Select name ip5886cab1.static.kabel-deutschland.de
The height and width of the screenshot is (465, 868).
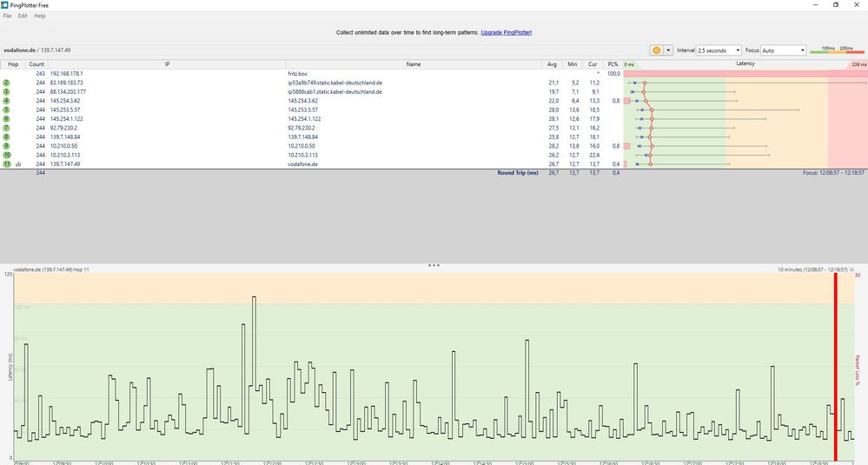coord(335,92)
